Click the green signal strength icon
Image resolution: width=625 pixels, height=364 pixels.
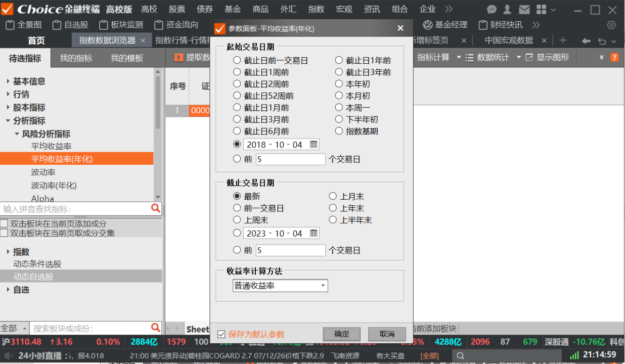[575, 355]
